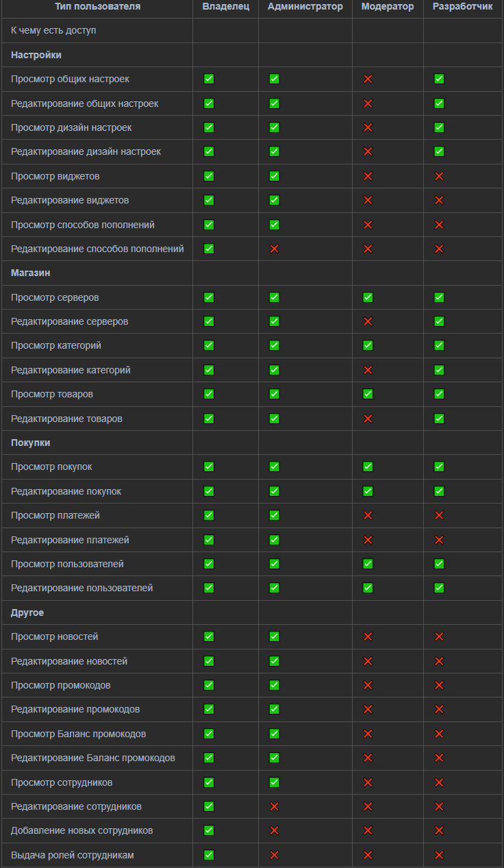
Task: Click the Разработчик checkmark for Редактирование серверов
Action: (x=439, y=321)
